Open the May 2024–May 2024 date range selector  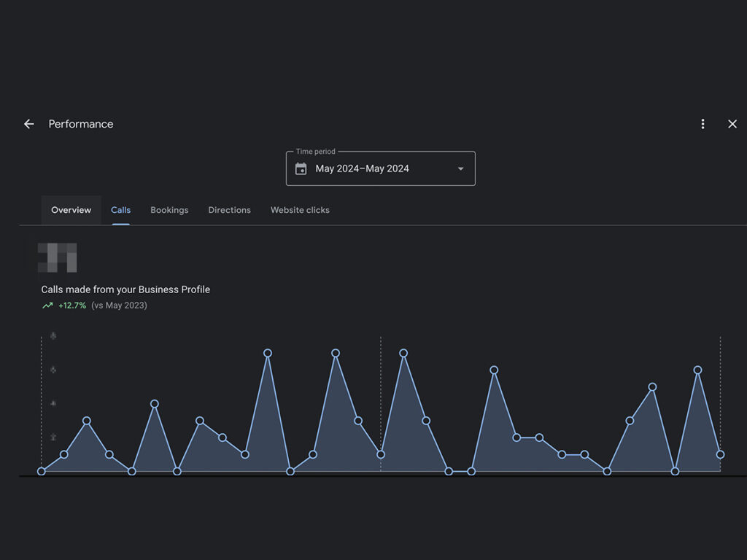click(363, 168)
